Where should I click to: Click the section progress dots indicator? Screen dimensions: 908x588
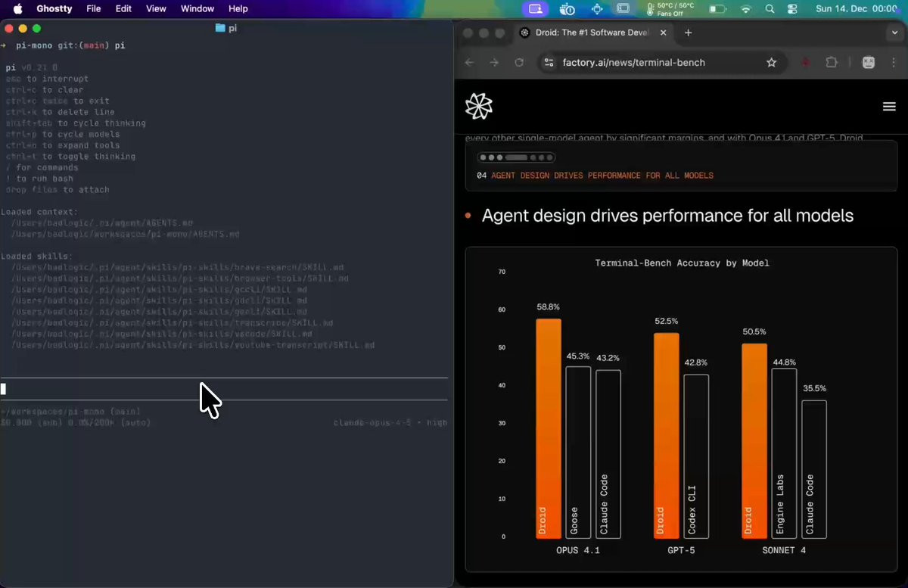516,158
